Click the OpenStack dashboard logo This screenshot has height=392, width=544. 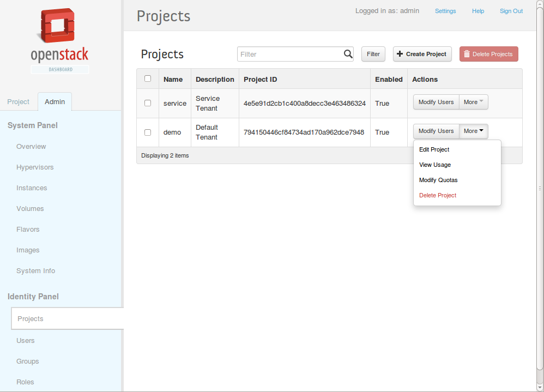click(59, 41)
